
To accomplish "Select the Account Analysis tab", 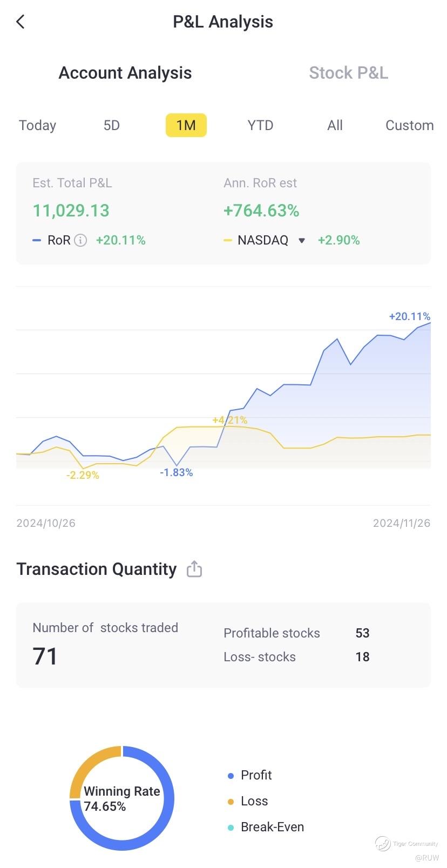I will tap(125, 73).
